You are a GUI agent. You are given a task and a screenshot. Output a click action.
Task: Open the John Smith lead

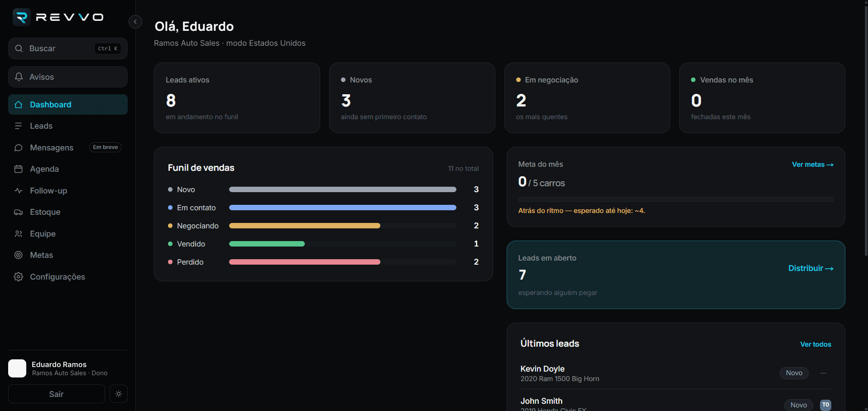[676, 403]
